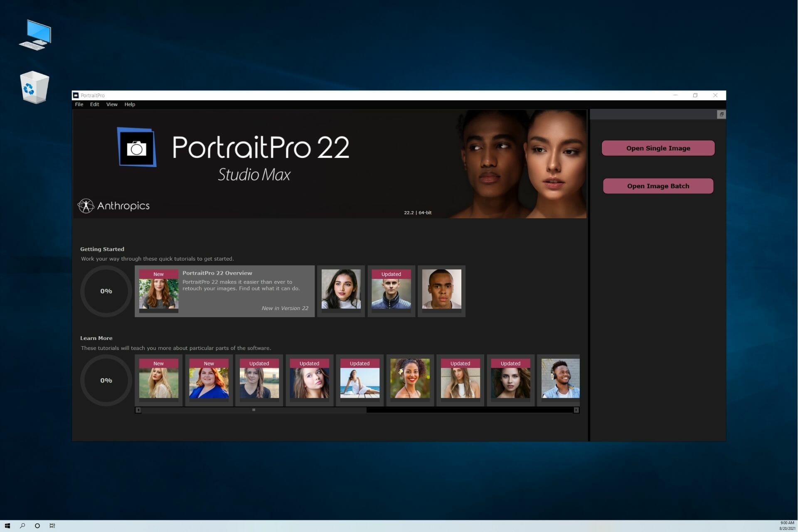
Task: Click the Open Single Image button
Action: point(658,148)
